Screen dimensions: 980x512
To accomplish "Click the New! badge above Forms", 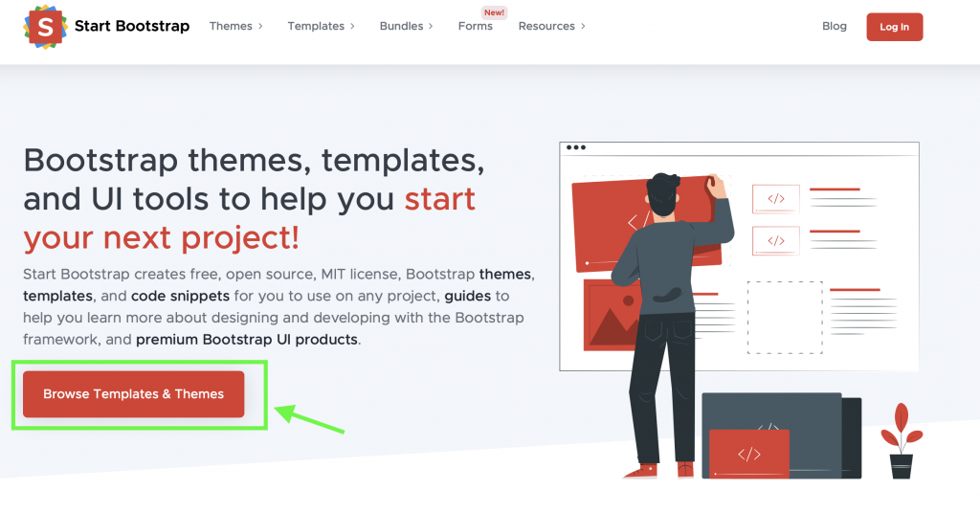I will [494, 12].
